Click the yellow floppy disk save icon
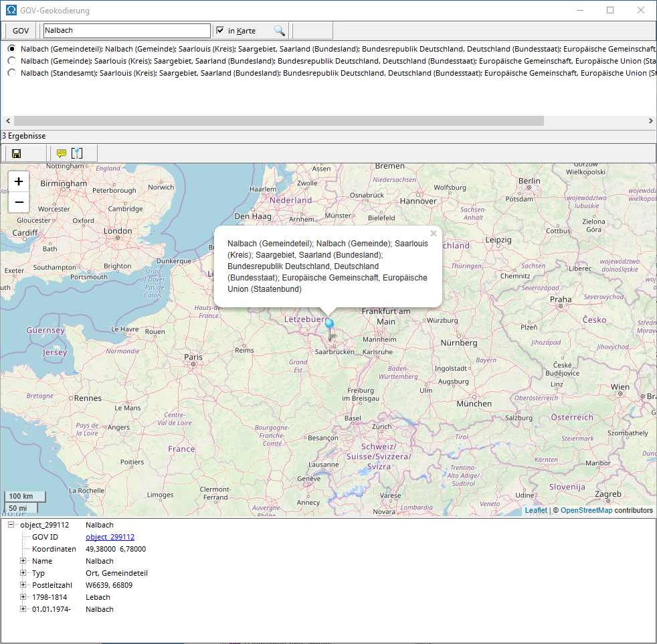This screenshot has width=657, height=644. pyautogui.click(x=17, y=153)
